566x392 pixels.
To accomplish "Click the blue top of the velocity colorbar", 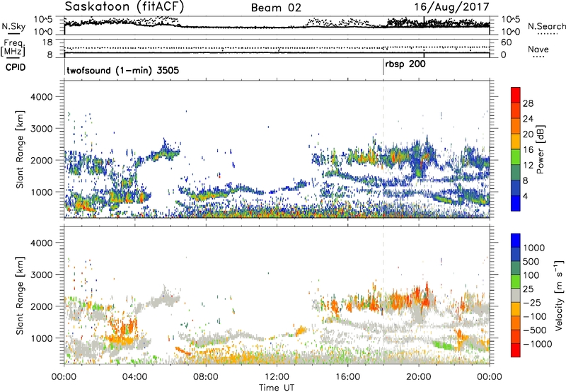I will (516, 241).
